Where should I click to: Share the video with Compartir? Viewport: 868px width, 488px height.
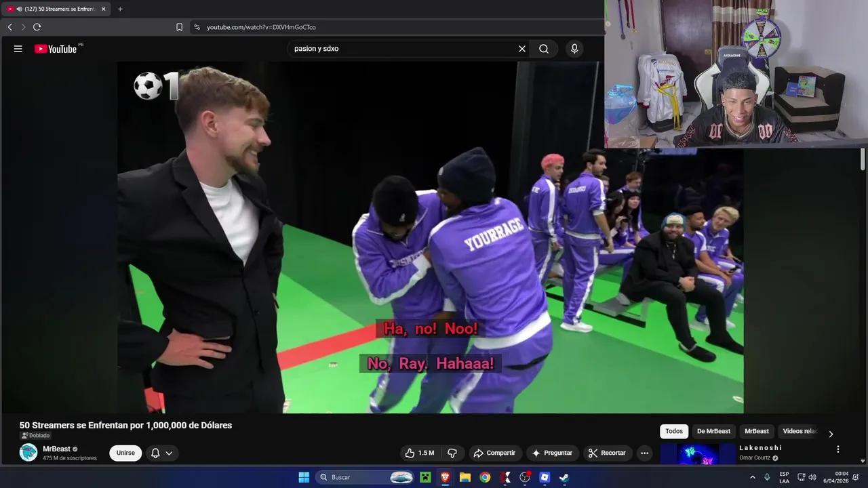click(494, 453)
